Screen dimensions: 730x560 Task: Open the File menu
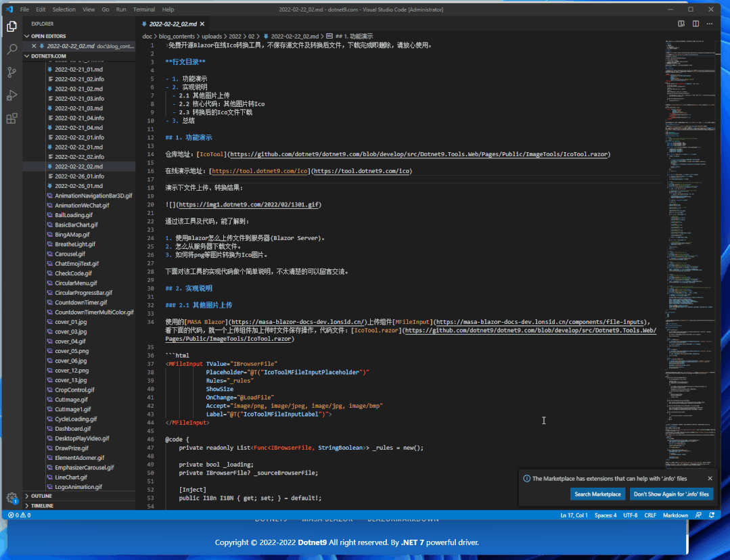(x=24, y=9)
